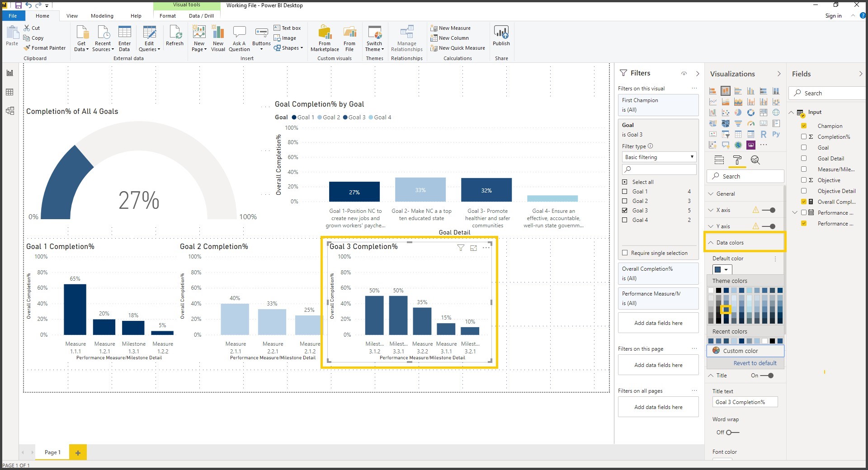Open Manage Relationships
Screen dimensions: 868x470
click(x=407, y=39)
